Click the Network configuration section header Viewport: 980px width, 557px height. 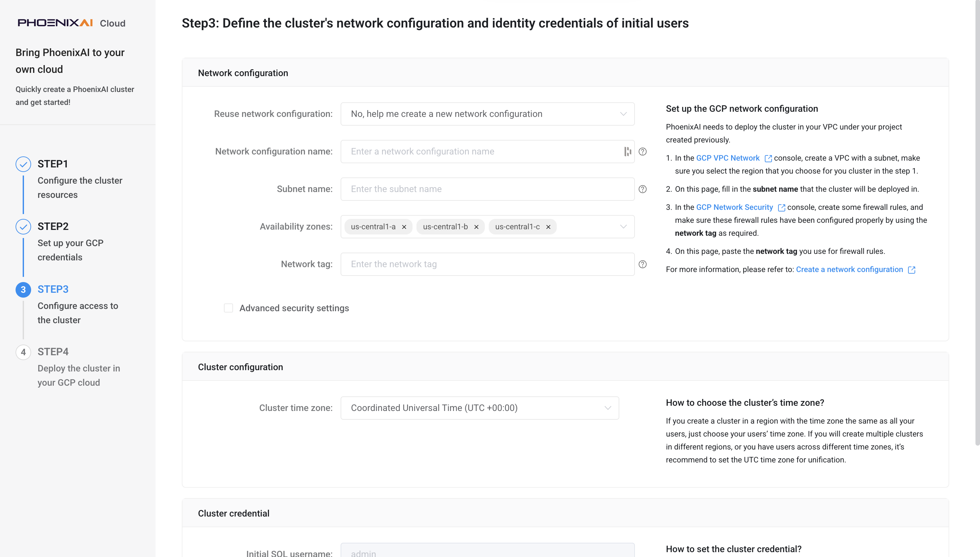click(x=566, y=73)
